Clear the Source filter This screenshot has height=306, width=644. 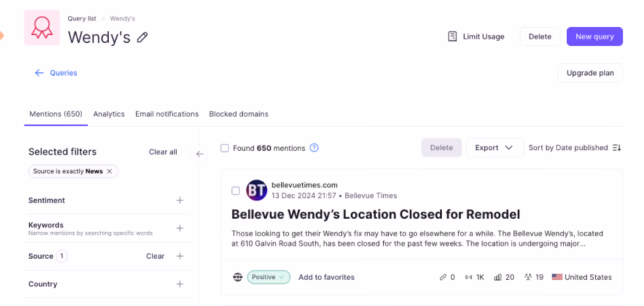tap(155, 256)
